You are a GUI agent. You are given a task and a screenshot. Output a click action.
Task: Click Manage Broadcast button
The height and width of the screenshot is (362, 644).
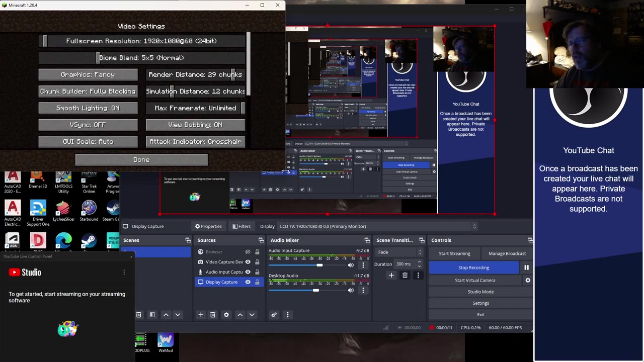[507, 253]
